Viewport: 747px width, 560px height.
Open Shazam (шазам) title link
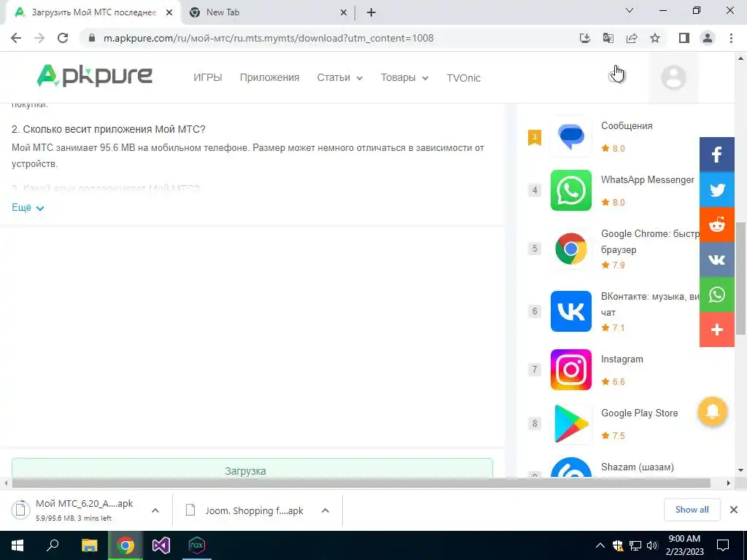[x=638, y=467]
